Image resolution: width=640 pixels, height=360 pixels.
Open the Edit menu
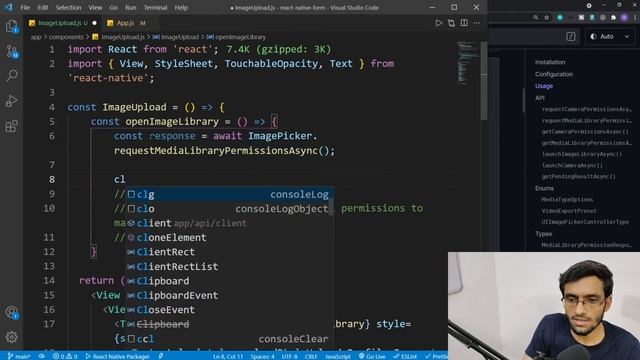tap(43, 7)
